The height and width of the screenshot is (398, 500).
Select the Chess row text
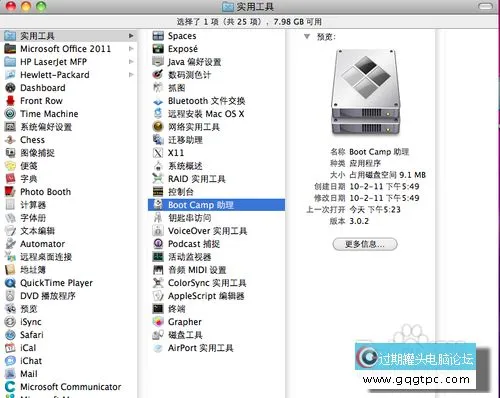pos(32,140)
